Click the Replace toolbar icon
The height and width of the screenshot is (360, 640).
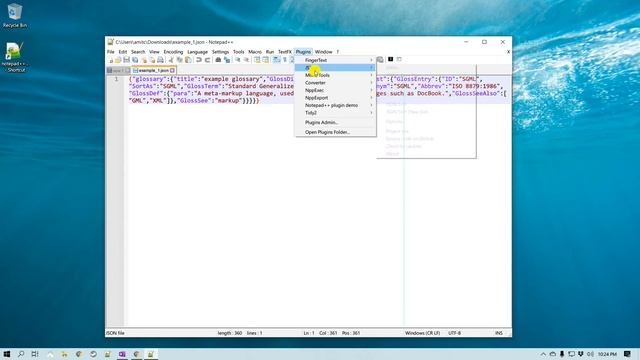click(227, 60)
